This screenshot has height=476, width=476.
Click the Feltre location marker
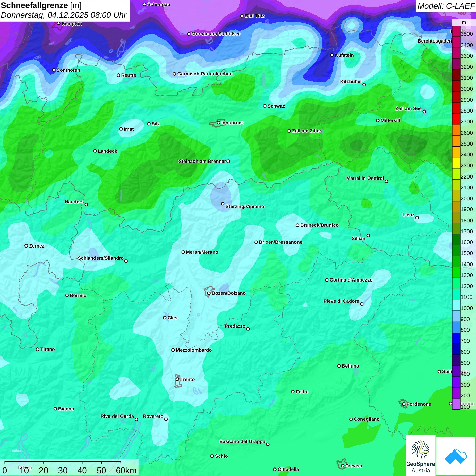point(293,392)
